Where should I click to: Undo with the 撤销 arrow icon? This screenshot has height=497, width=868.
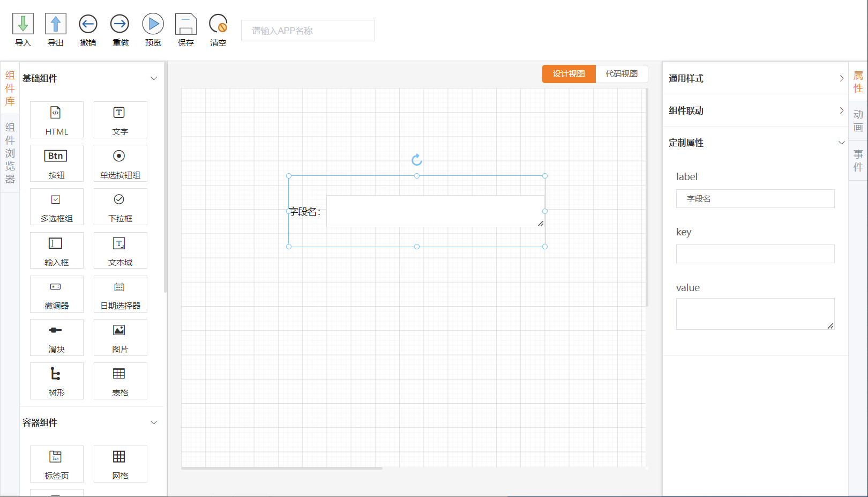pyautogui.click(x=88, y=24)
